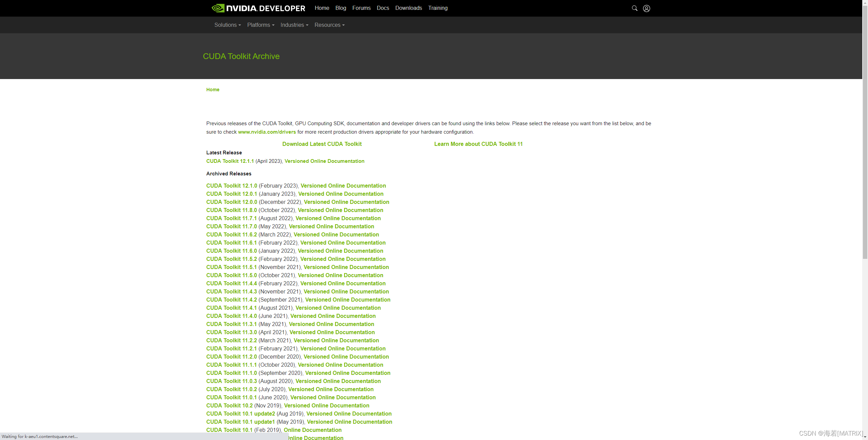Open Versioned Online Documentation for 11.3.0
This screenshot has height=440, width=868.
(x=332, y=332)
